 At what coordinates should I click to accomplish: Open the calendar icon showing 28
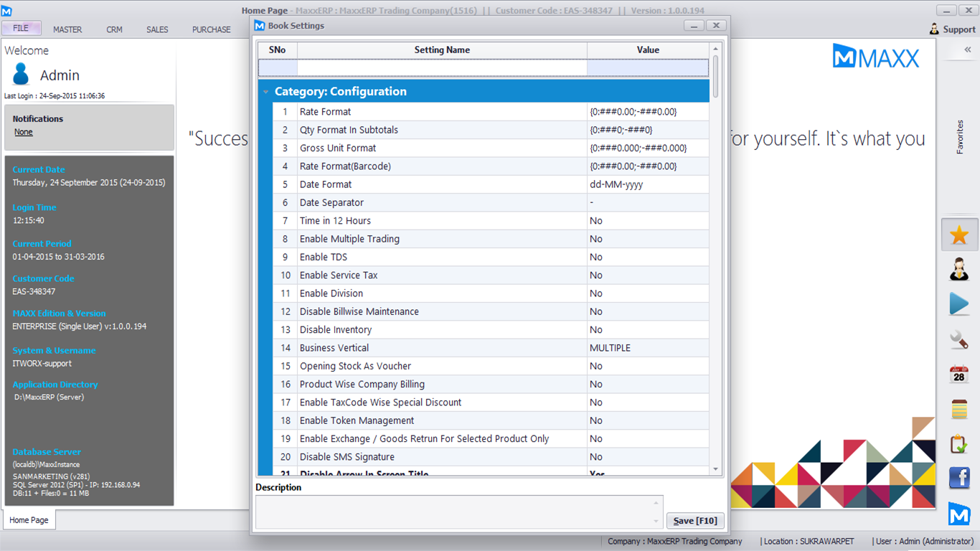point(959,374)
